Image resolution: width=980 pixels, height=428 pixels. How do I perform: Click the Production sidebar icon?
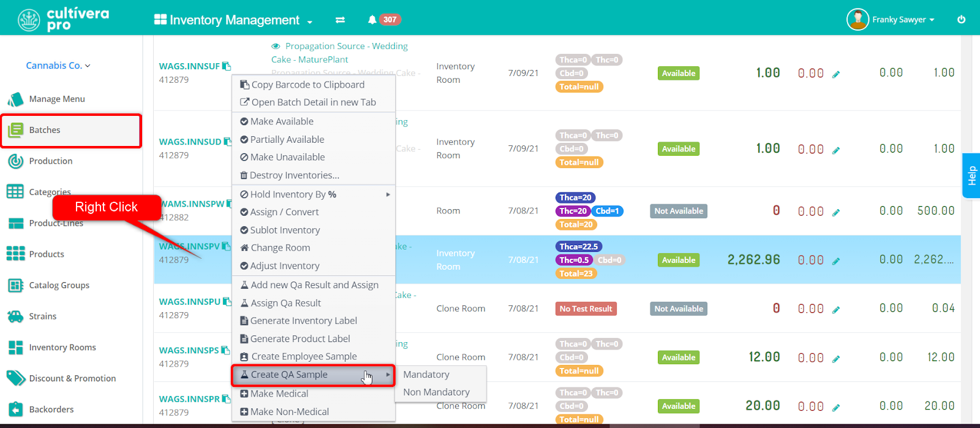point(15,161)
